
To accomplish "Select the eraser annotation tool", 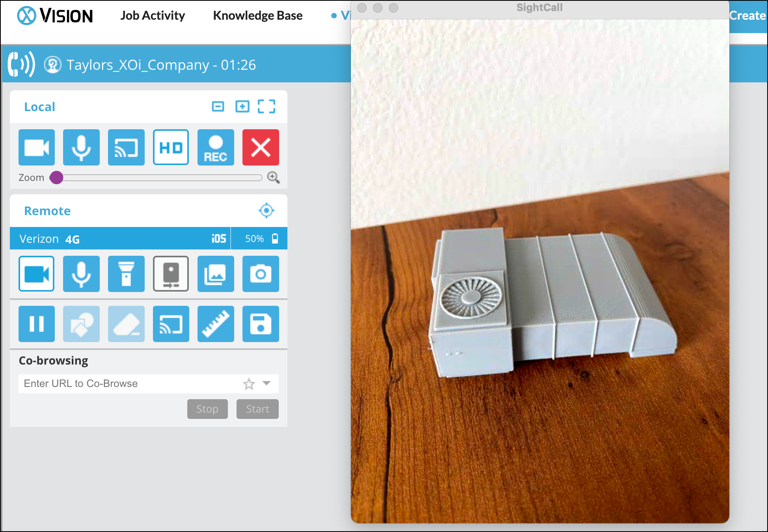I will [126, 324].
